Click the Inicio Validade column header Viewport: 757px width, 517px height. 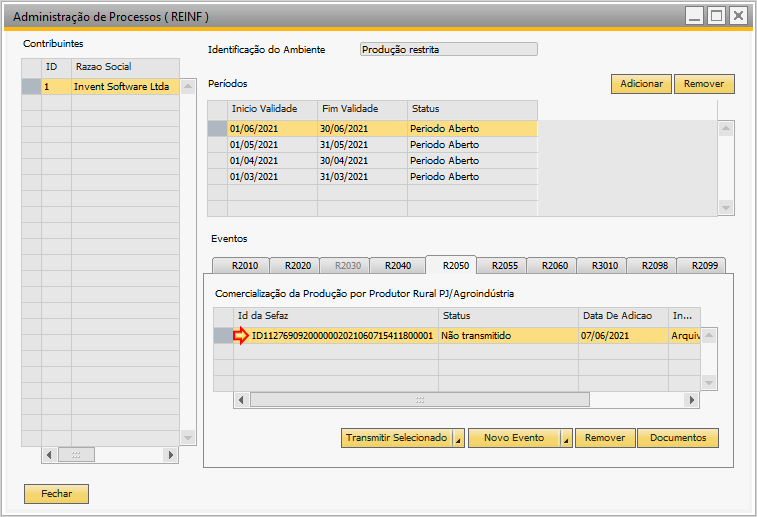pyautogui.click(x=272, y=109)
